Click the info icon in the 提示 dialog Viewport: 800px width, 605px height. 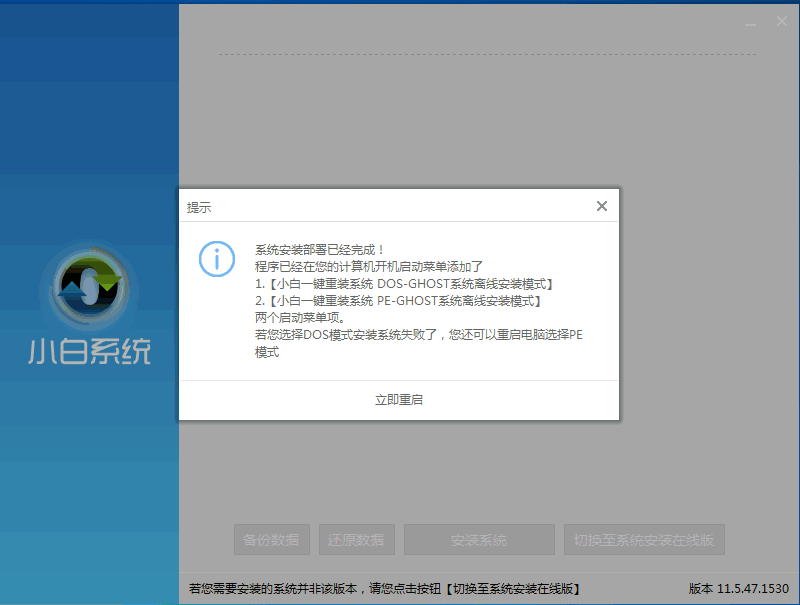tap(217, 258)
